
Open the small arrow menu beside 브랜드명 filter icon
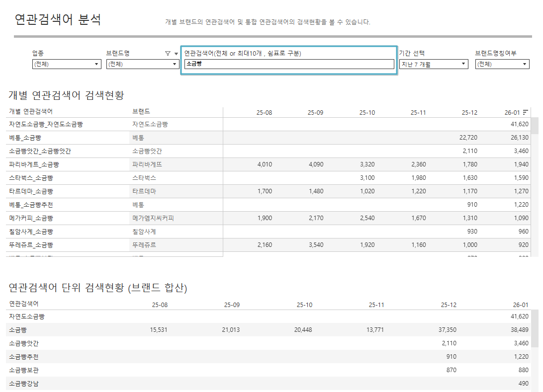pyautogui.click(x=176, y=54)
